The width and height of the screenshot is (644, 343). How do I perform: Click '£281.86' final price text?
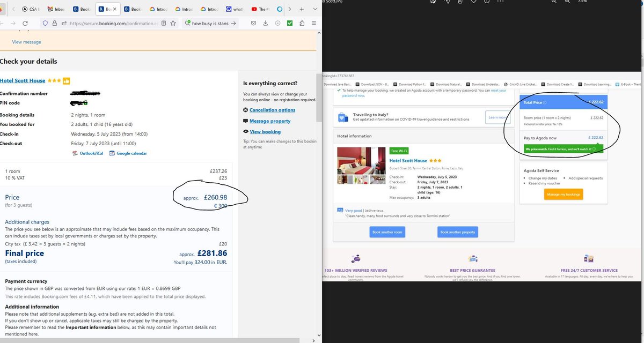[x=212, y=253]
